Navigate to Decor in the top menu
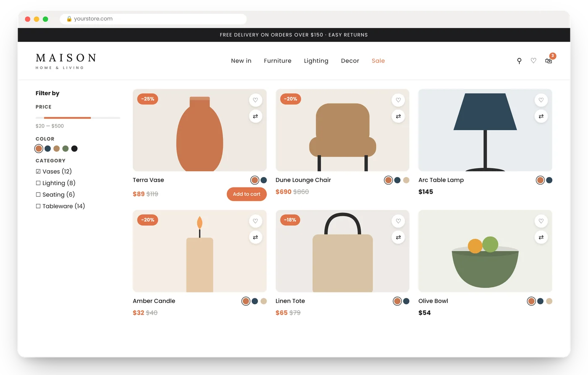 [x=350, y=61]
